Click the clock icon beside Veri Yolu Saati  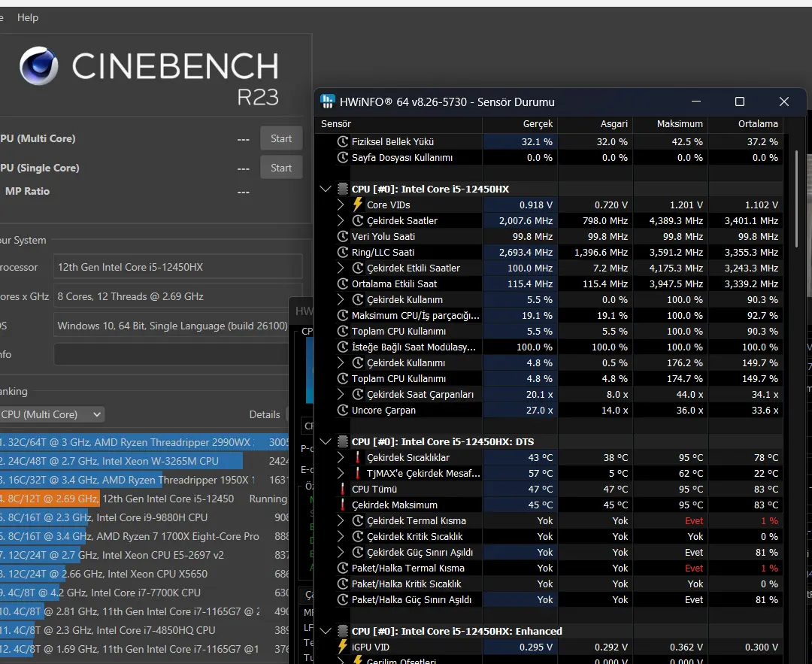point(342,236)
